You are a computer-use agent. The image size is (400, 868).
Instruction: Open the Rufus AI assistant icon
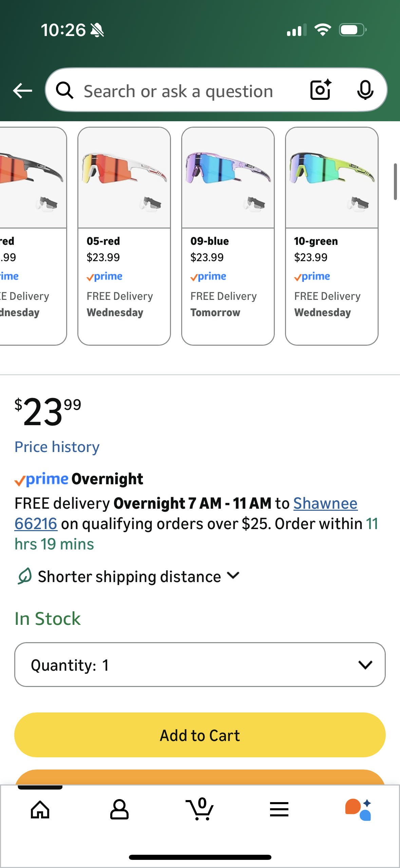point(358,810)
